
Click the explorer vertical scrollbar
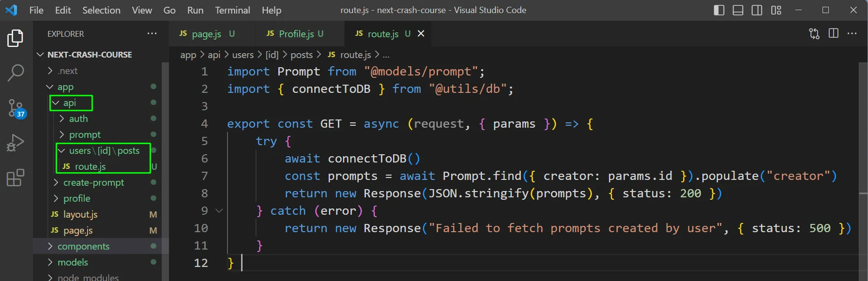165,171
